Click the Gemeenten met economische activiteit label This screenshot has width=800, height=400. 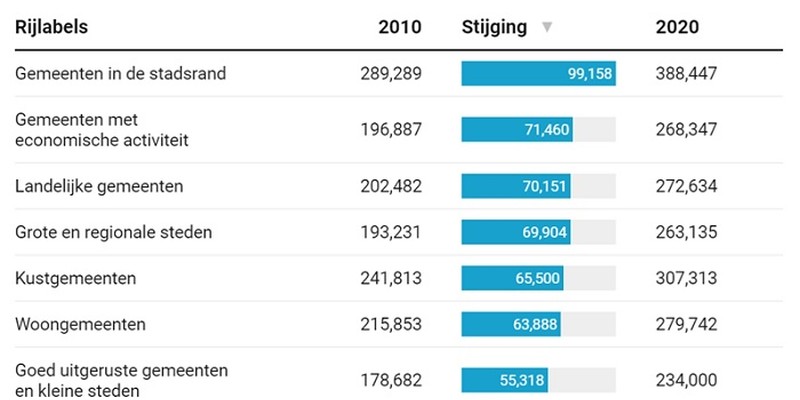pos(102,129)
